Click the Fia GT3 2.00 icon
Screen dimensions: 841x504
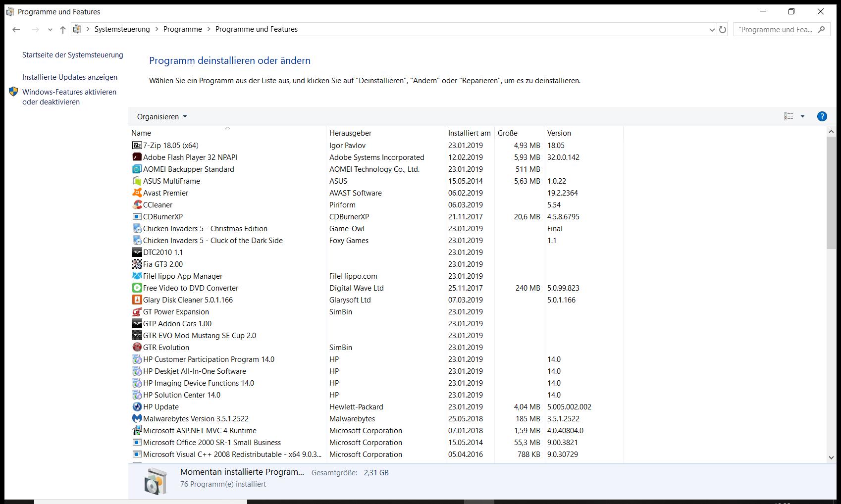[137, 264]
